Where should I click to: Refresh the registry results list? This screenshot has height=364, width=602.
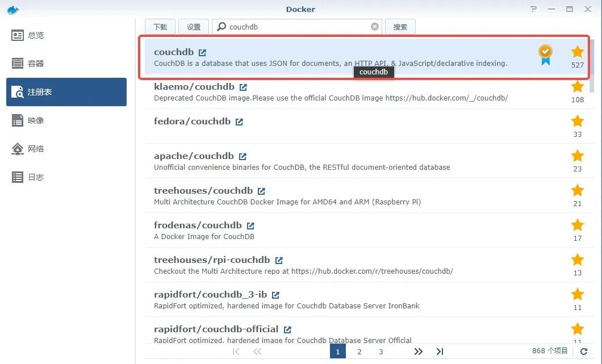[584, 352]
